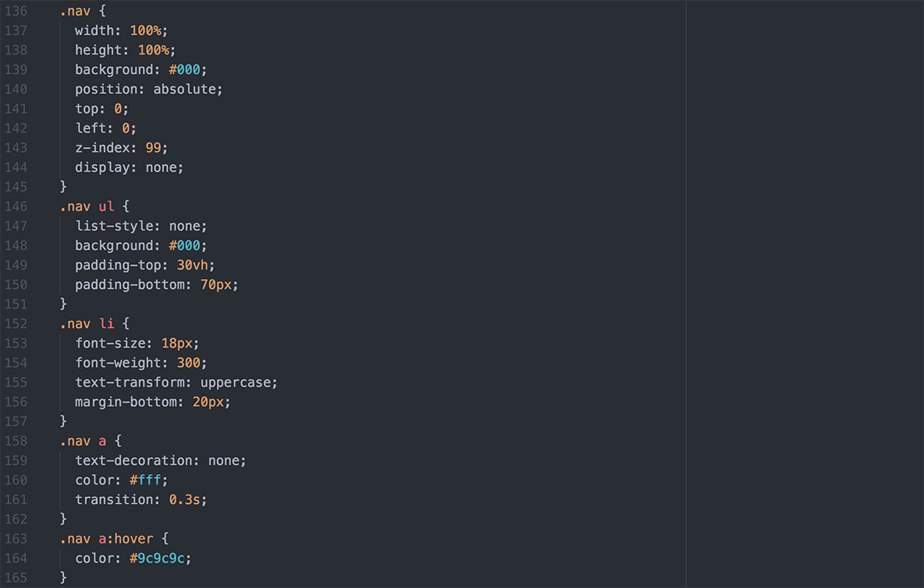924x588 pixels.
Task: Click the "left: 0;" declaration
Action: pos(105,129)
